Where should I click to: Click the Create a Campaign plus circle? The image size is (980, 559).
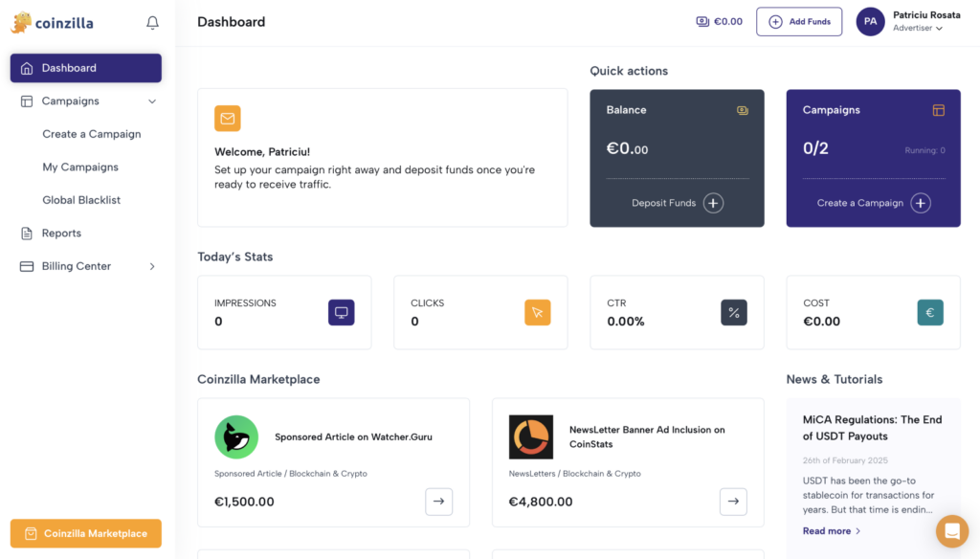[x=921, y=203]
